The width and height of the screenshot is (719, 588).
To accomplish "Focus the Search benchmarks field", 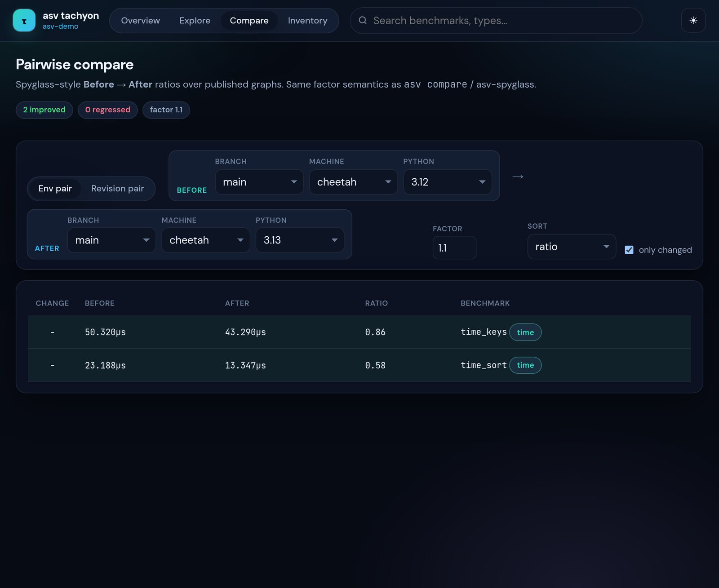I will point(496,20).
